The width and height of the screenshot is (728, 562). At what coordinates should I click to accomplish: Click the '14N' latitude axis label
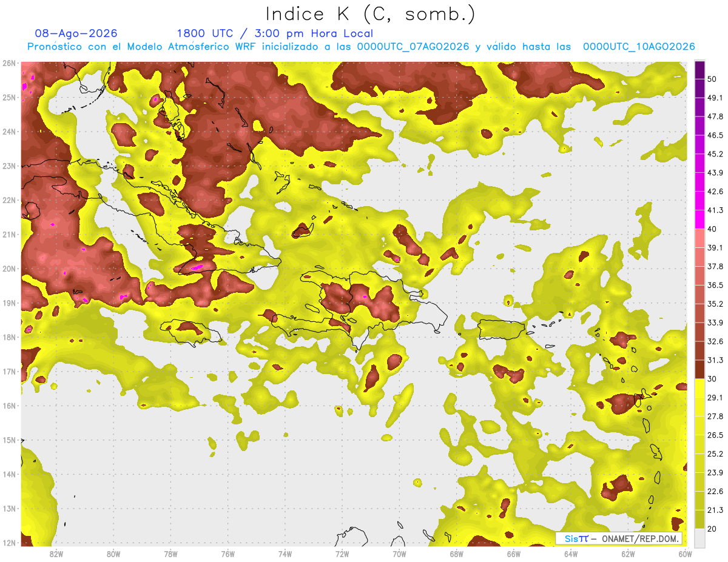[8, 474]
